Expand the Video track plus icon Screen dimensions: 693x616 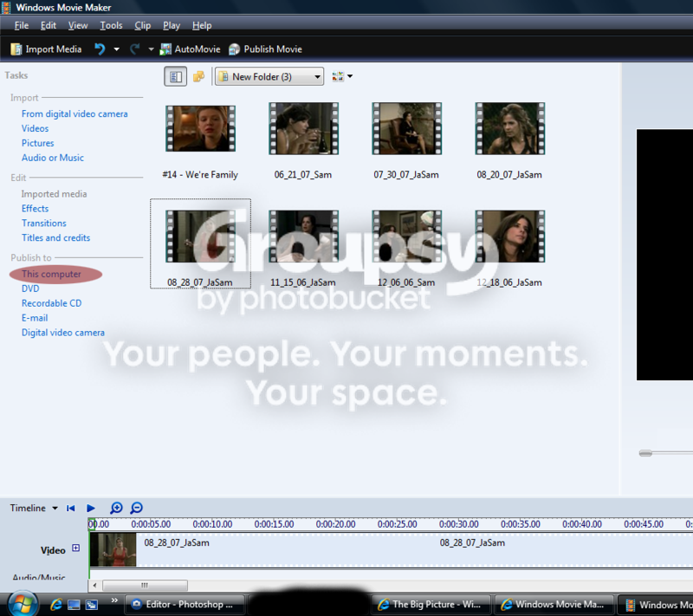coord(76,548)
